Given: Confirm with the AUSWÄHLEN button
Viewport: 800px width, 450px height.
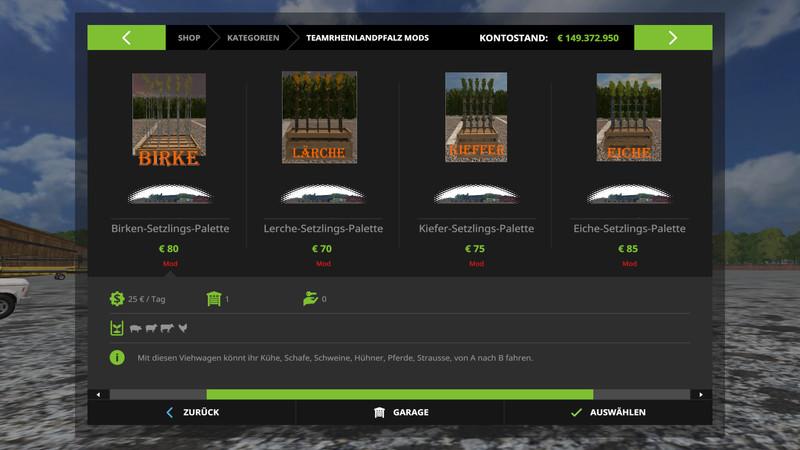Looking at the screenshot, I should [606, 412].
